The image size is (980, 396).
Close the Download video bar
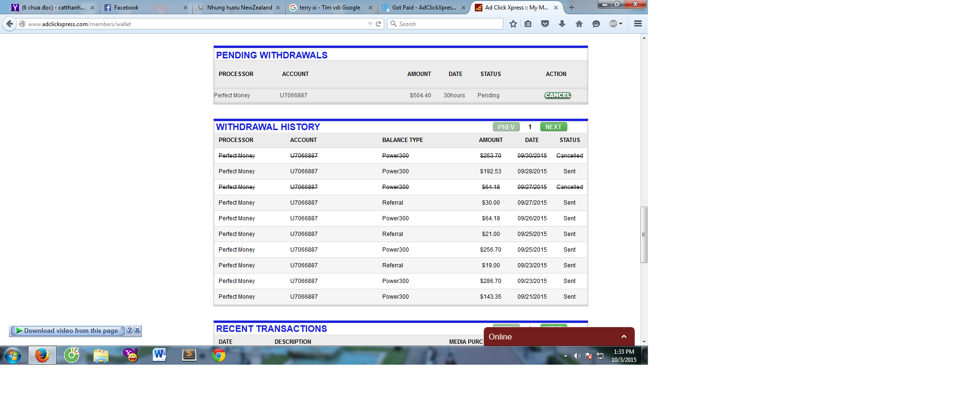pyautogui.click(x=137, y=330)
